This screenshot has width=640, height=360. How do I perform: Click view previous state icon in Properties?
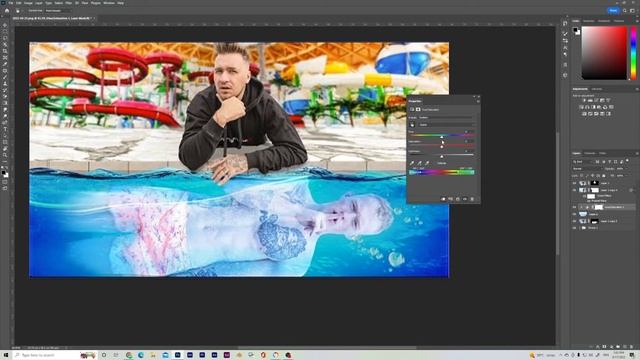tap(451, 199)
